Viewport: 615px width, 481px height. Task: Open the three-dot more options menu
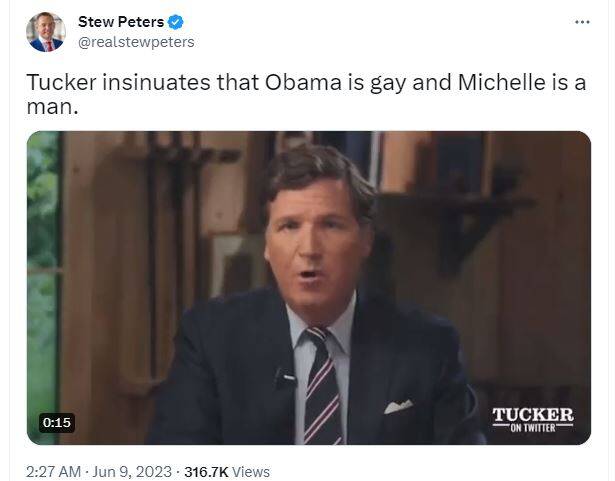582,22
